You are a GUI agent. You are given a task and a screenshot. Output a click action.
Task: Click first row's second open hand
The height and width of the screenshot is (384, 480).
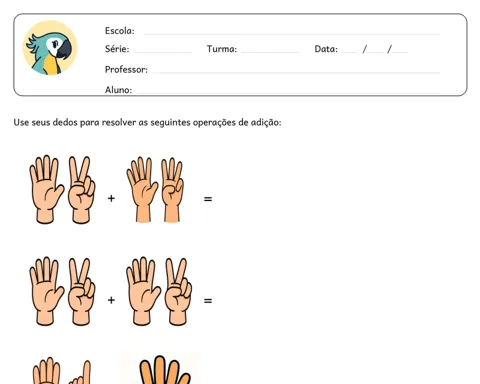pyautogui.click(x=142, y=190)
